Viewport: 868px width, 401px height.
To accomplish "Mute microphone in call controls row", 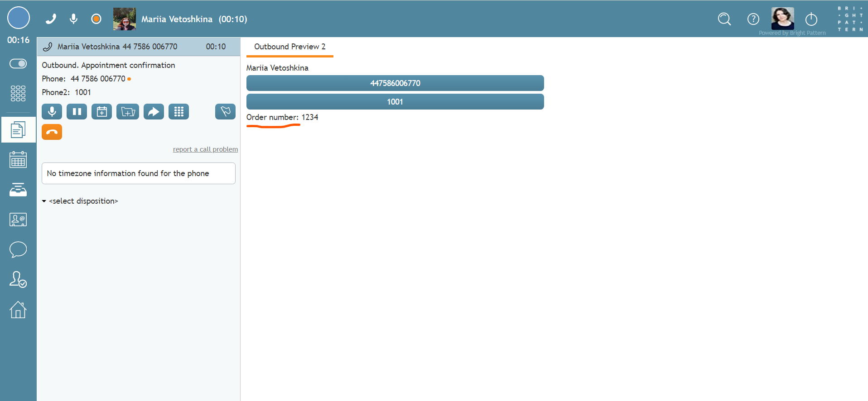I will (x=52, y=111).
